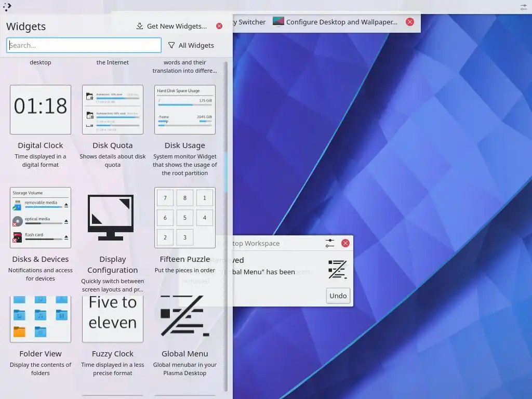The image size is (532, 399).
Task: Click the 'Fifteen Puzzle' title text
Action: [x=185, y=259]
